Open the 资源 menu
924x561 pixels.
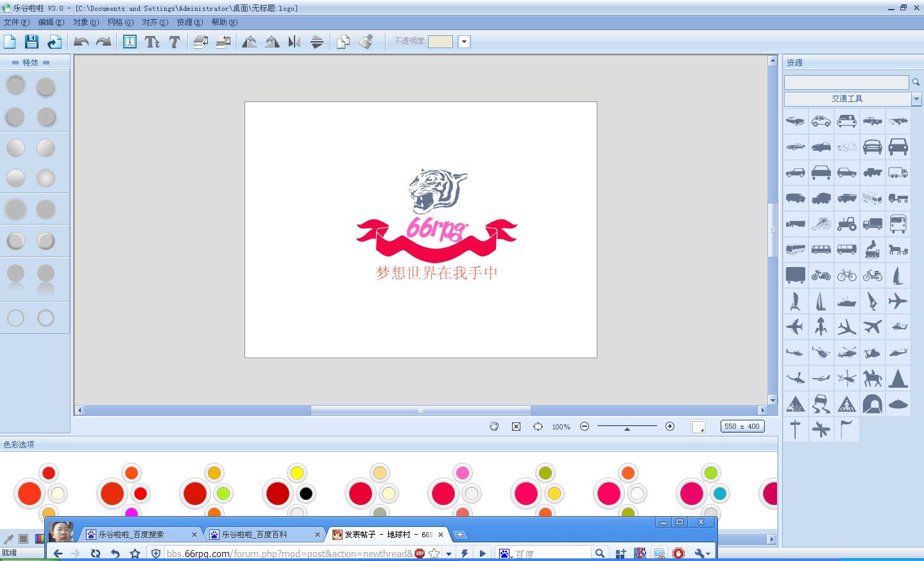pyautogui.click(x=189, y=22)
